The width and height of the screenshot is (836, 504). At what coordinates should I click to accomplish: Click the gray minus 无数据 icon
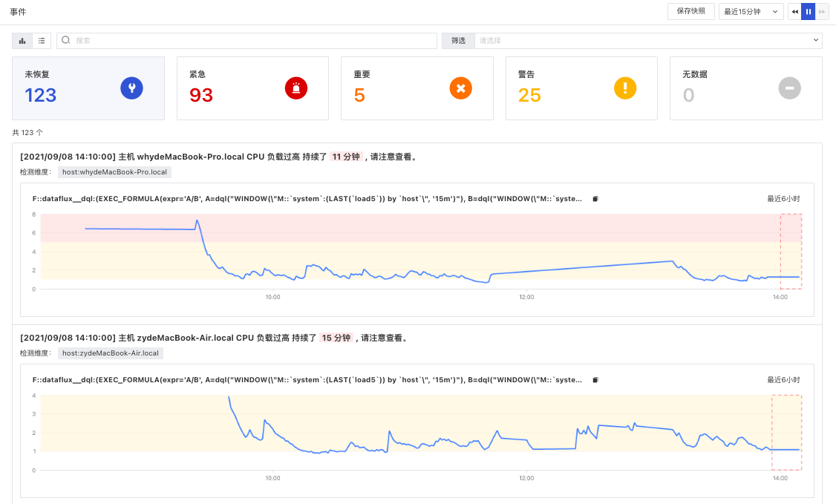click(x=790, y=88)
